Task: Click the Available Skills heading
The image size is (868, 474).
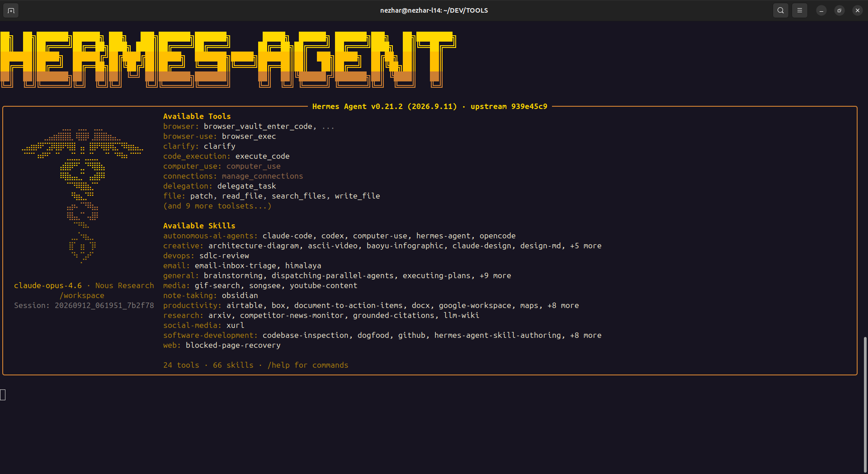Action: [199, 226]
